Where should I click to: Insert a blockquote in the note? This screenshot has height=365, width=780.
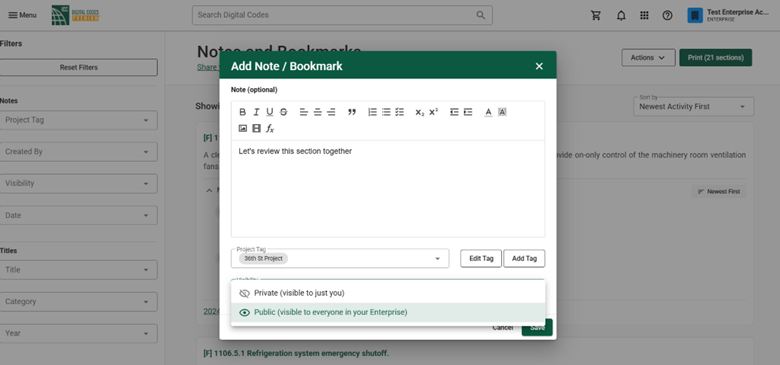tap(352, 112)
